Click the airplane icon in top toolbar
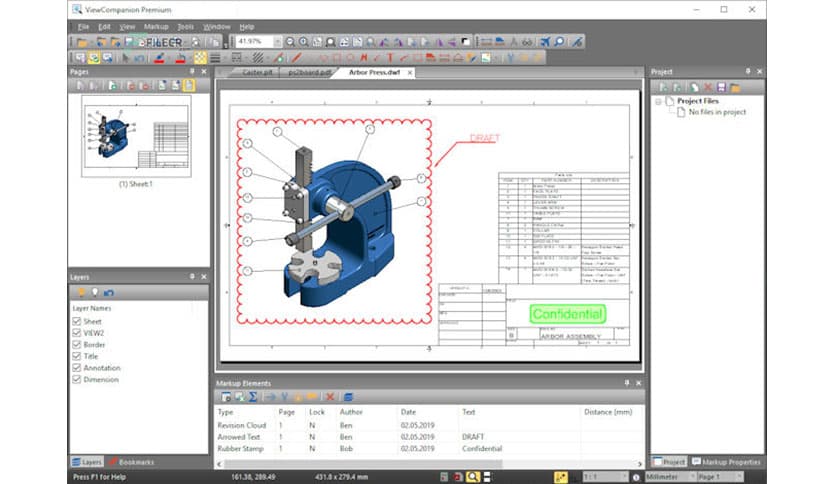The height and width of the screenshot is (484, 836). [x=544, y=42]
